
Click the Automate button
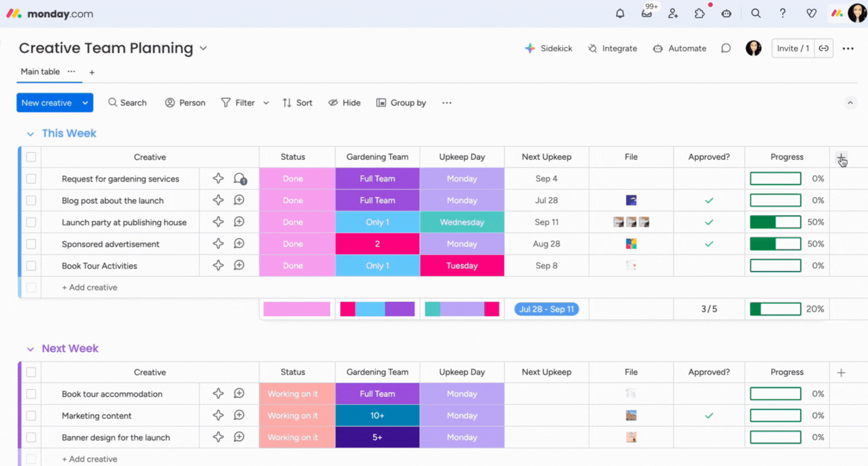click(x=680, y=48)
